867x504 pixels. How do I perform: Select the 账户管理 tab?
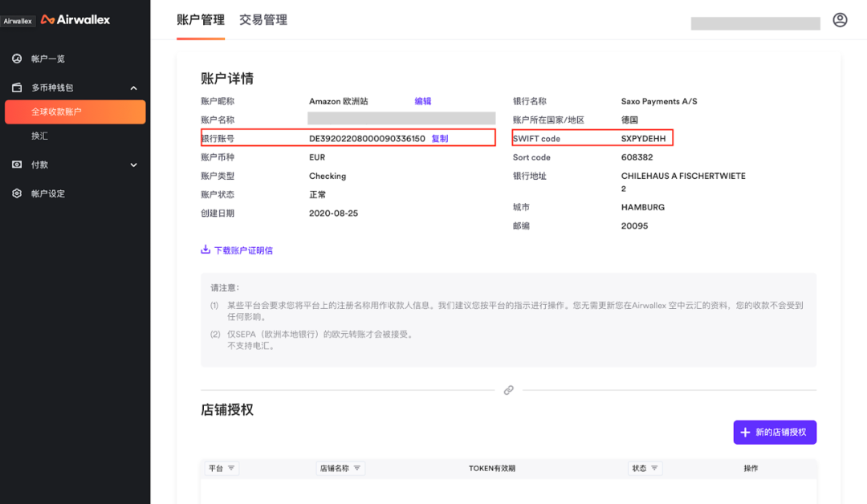coord(199,20)
